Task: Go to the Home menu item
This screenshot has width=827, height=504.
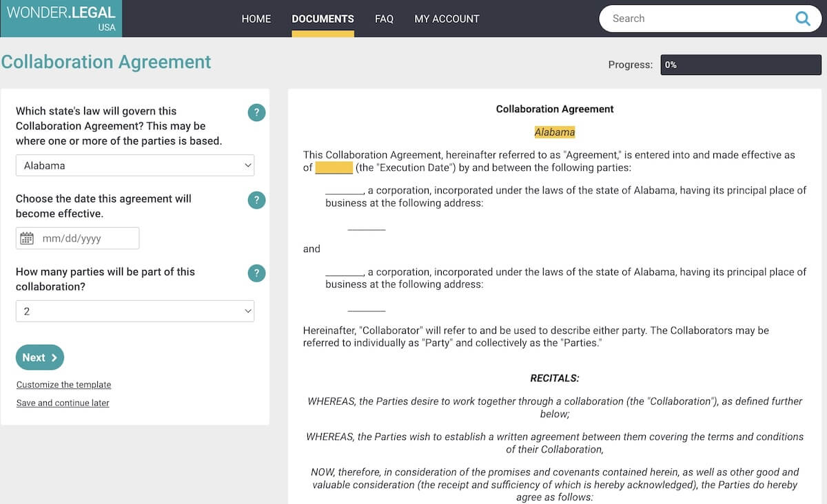Action: [x=256, y=19]
